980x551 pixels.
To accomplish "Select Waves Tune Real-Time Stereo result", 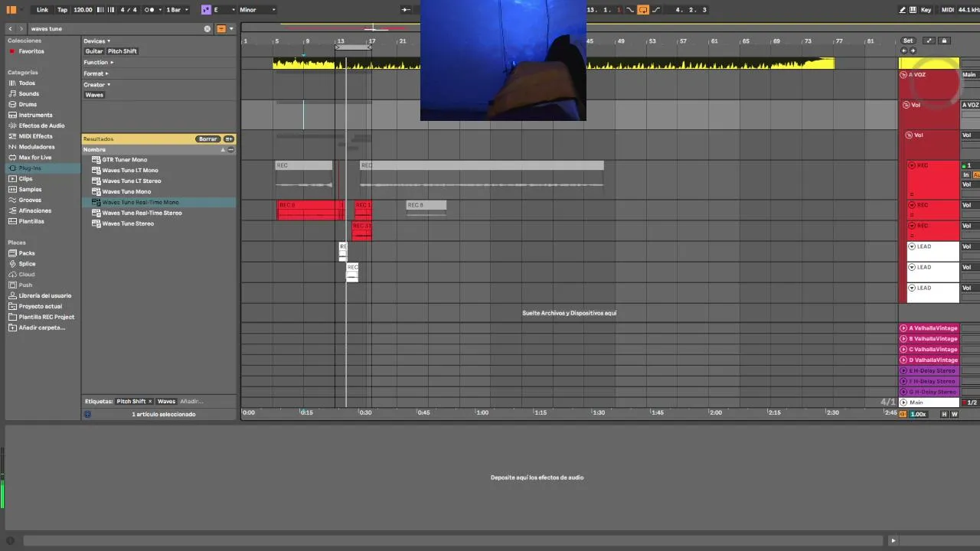I will [x=142, y=213].
